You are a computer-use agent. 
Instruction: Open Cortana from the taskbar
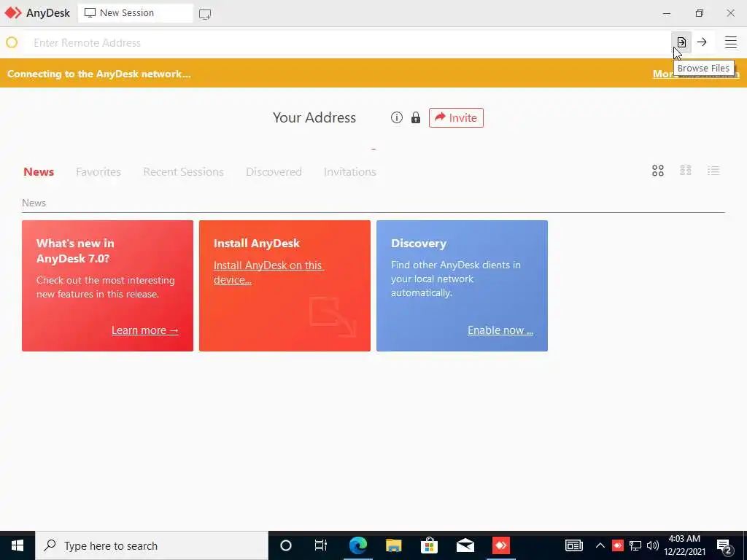(x=286, y=545)
